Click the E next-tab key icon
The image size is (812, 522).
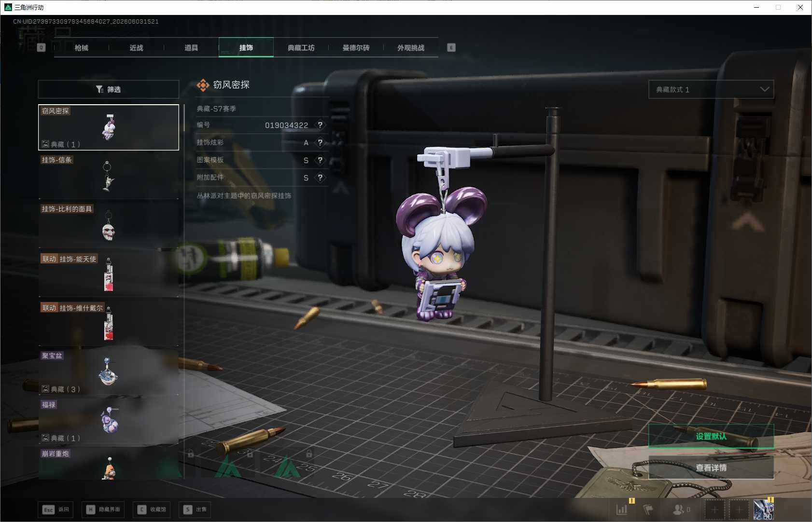451,48
